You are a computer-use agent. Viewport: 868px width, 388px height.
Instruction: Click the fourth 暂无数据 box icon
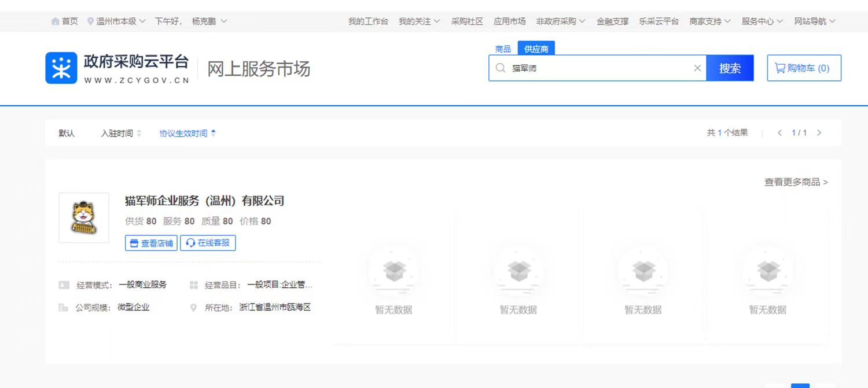[x=768, y=271]
